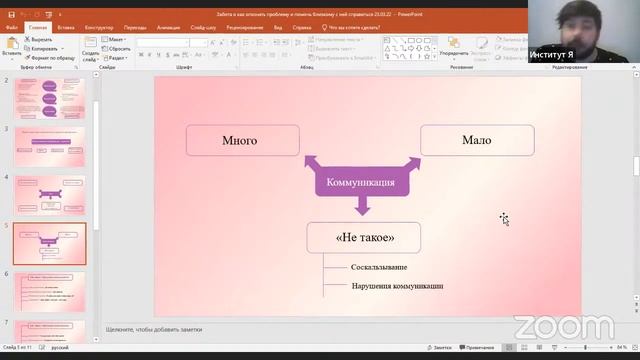Click Copy (Копировать) button
Image resolution: width=640 pixels, height=360 pixels.
[41, 49]
